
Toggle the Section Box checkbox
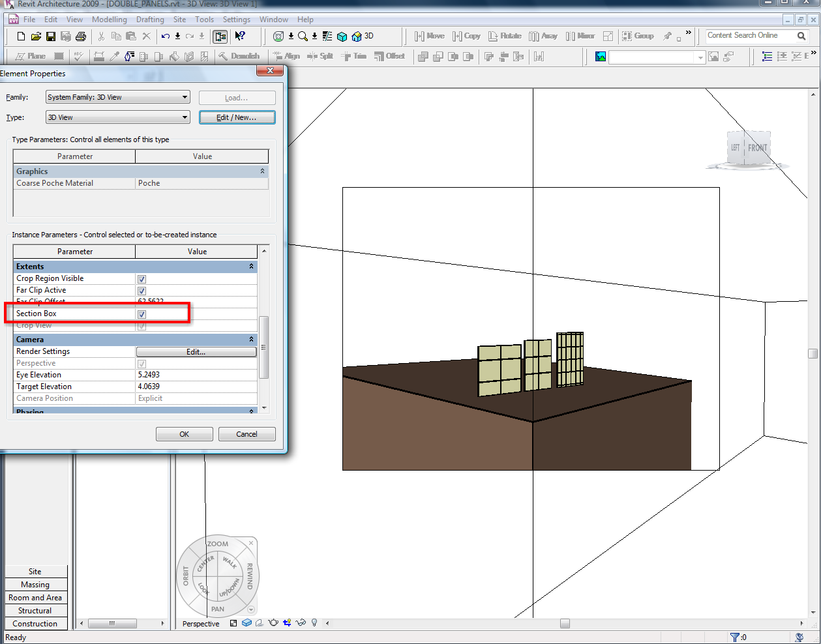pyautogui.click(x=142, y=314)
